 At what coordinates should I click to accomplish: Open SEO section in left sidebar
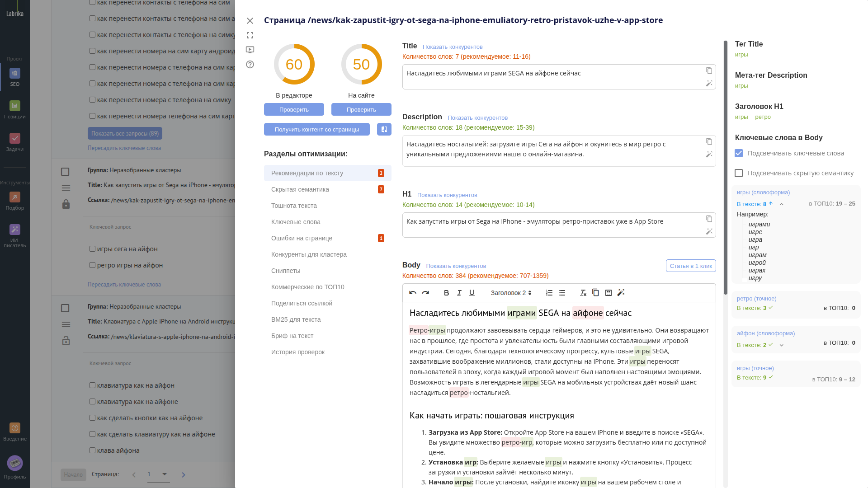(x=15, y=77)
